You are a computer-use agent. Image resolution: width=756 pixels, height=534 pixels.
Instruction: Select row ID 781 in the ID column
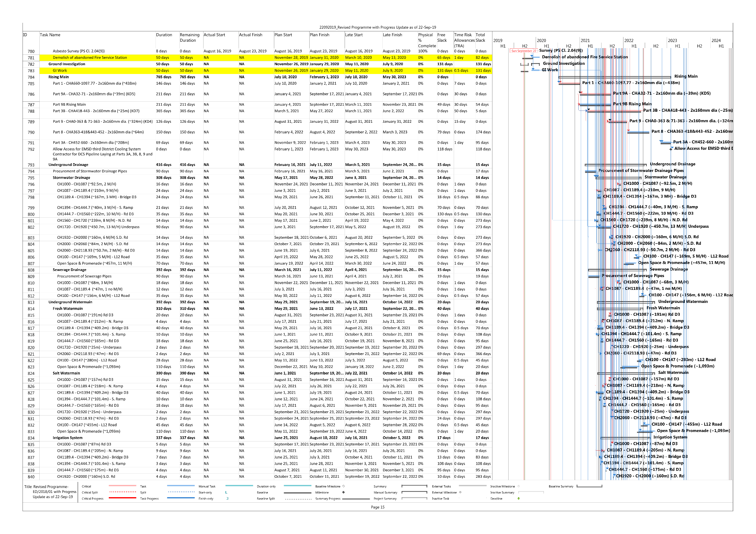(31, 58)
